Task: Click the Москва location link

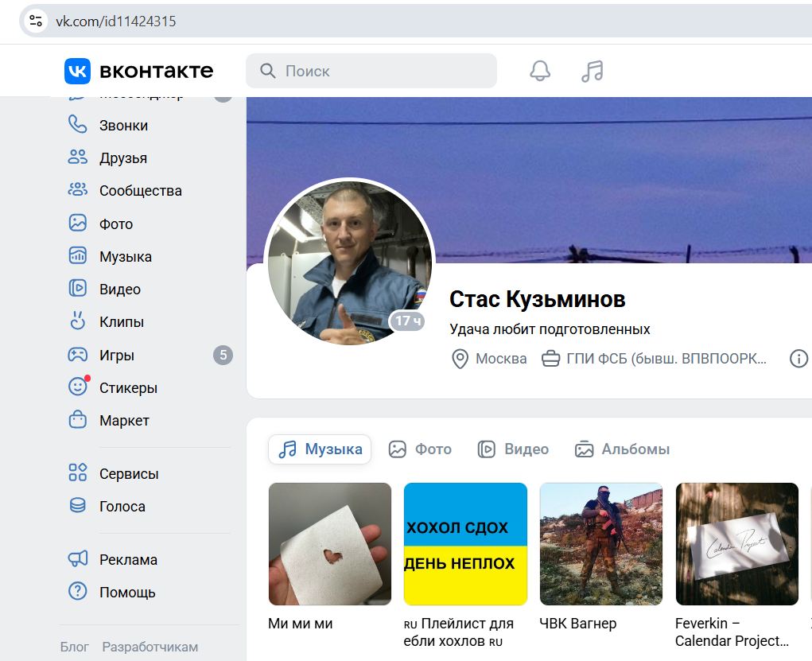Action: pos(500,359)
